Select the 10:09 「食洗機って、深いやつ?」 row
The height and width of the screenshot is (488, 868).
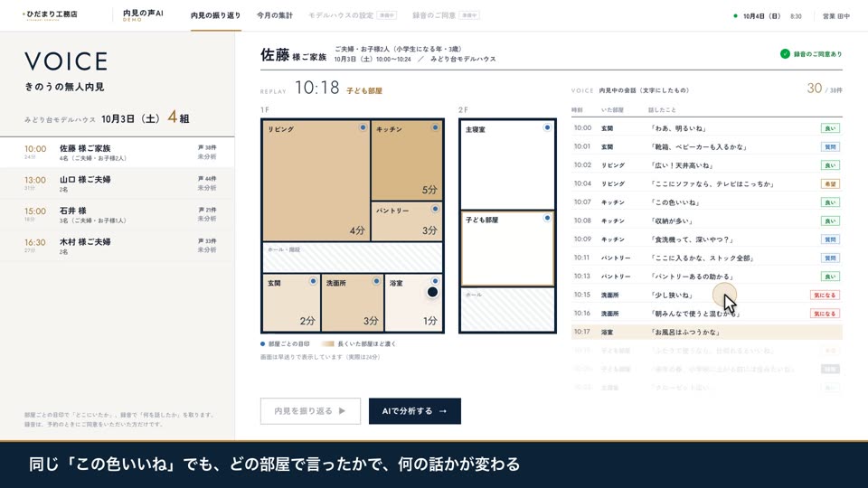[x=707, y=239]
